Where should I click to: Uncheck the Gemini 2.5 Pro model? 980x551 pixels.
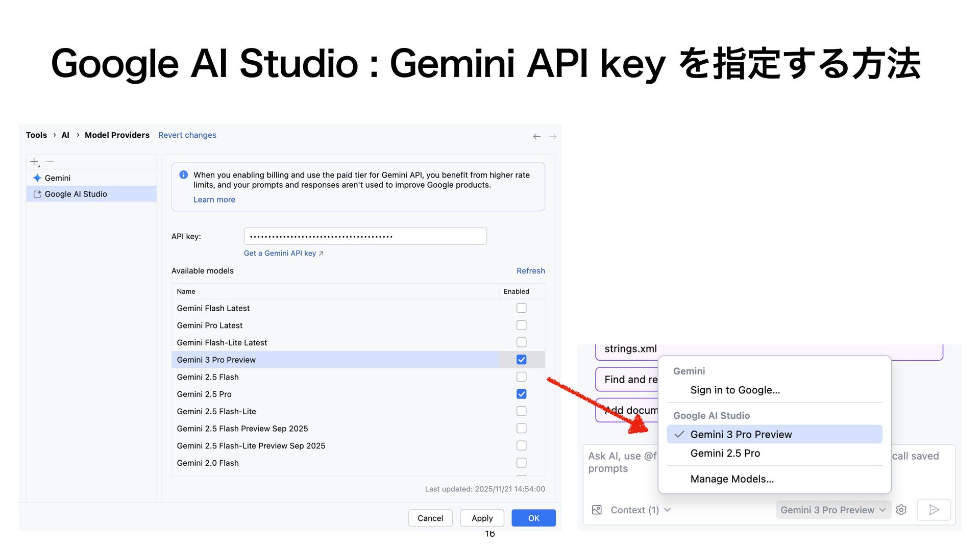[521, 394]
